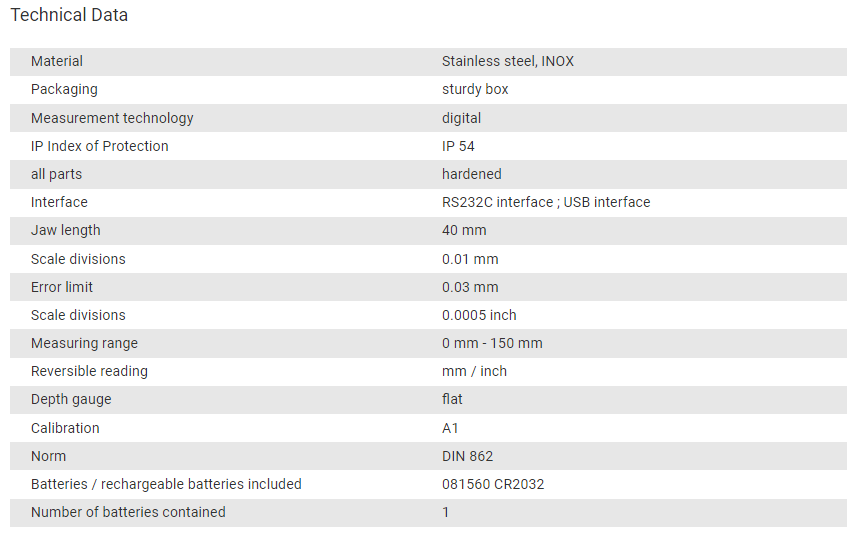The image size is (857, 534).
Task: Select the 0 mm - 150 mm value
Action: coord(492,343)
